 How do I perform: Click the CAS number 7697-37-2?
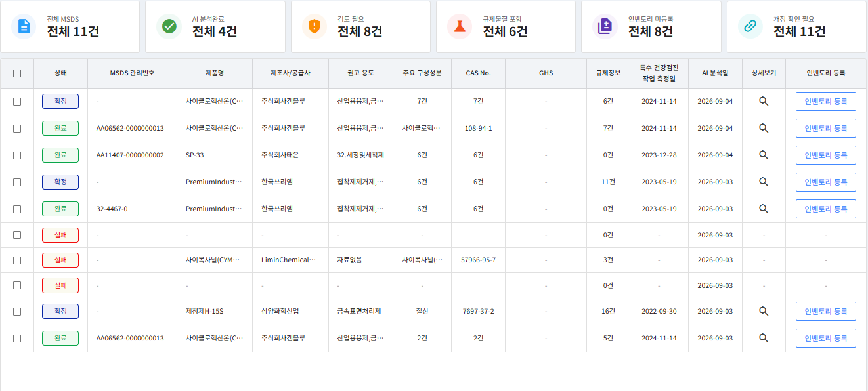coord(479,312)
